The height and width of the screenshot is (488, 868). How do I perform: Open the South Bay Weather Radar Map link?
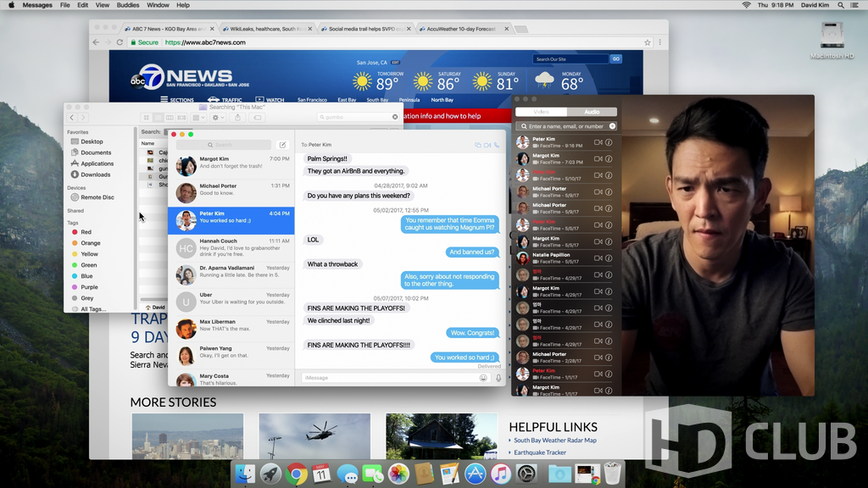pyautogui.click(x=555, y=441)
